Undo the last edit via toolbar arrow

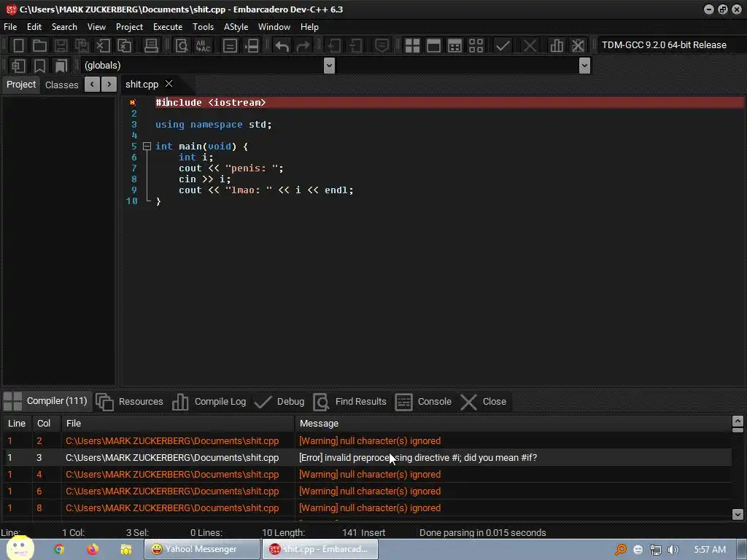click(x=282, y=46)
